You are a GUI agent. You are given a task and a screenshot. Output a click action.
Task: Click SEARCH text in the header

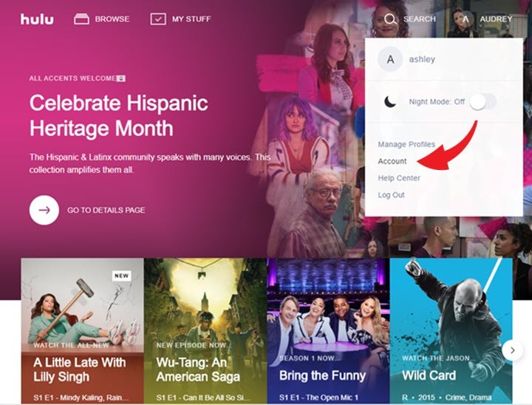tap(420, 19)
